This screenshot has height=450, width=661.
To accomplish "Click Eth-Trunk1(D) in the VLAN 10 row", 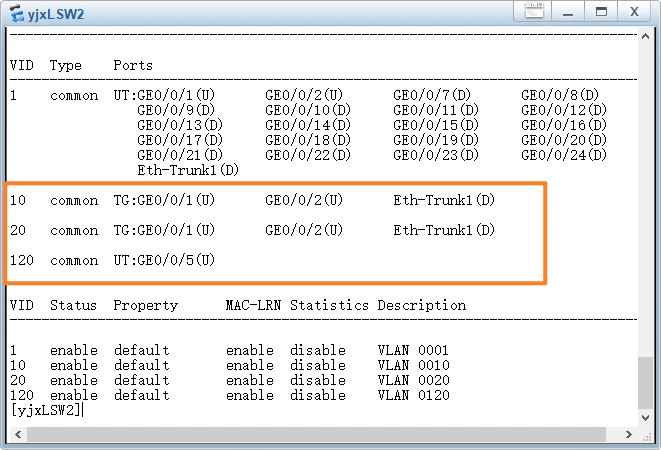I will (x=443, y=200).
